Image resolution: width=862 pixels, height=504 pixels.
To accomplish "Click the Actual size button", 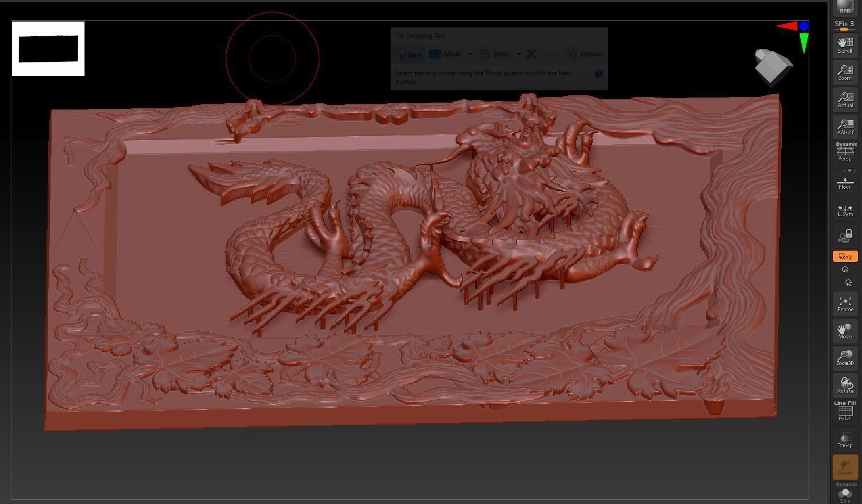I will pos(845,99).
